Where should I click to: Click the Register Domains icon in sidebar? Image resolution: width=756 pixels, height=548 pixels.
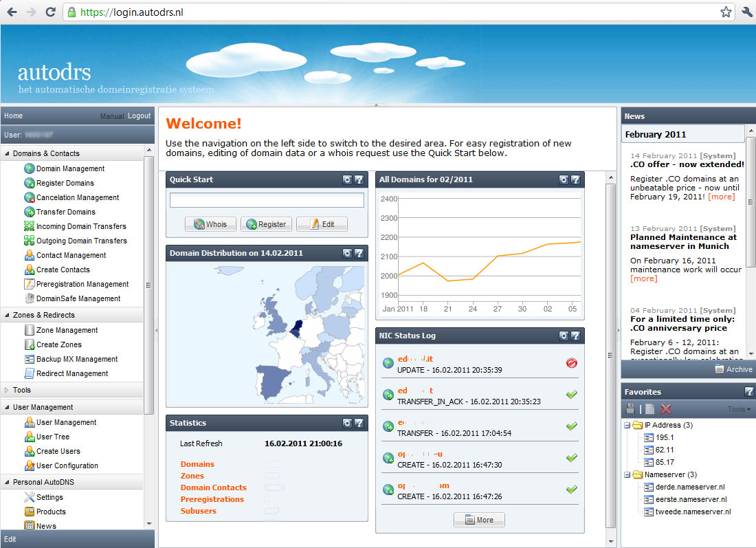(x=30, y=183)
